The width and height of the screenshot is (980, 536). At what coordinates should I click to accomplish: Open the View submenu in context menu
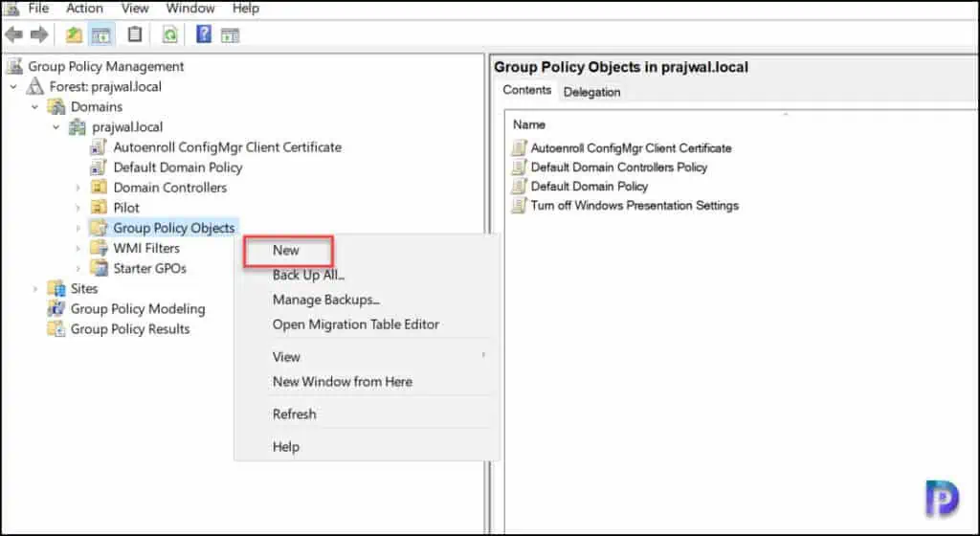pos(367,357)
